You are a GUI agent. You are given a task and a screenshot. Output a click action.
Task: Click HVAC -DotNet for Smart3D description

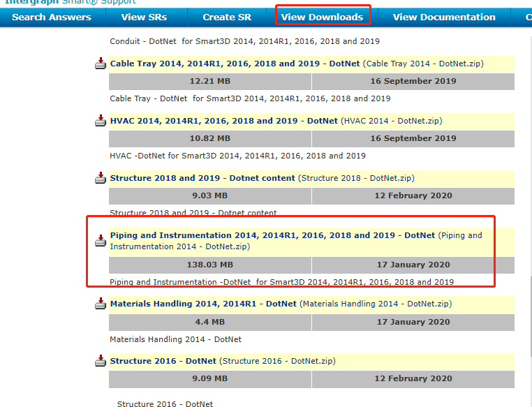point(237,156)
